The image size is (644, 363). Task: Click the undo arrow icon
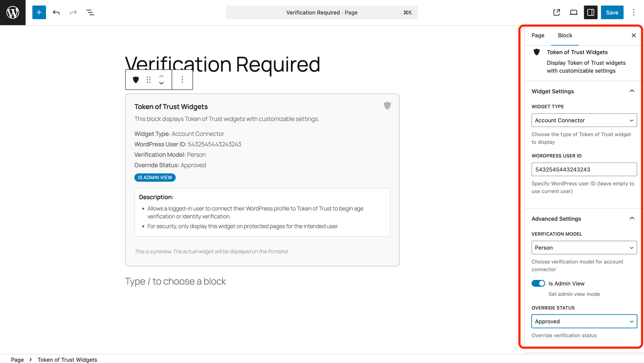pyautogui.click(x=56, y=13)
